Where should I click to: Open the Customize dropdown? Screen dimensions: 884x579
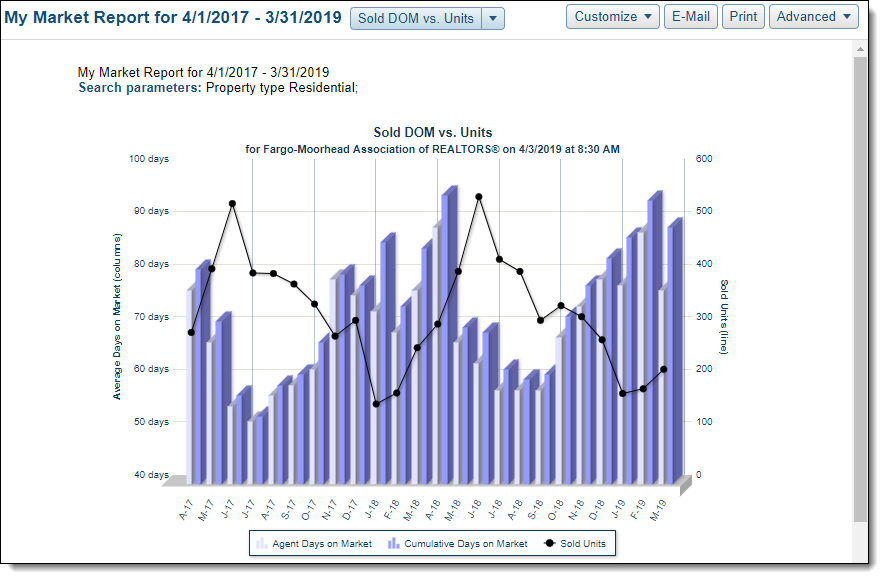613,16
